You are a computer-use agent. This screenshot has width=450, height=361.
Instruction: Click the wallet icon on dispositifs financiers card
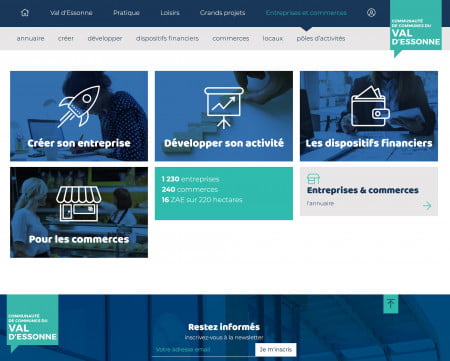coord(370,106)
